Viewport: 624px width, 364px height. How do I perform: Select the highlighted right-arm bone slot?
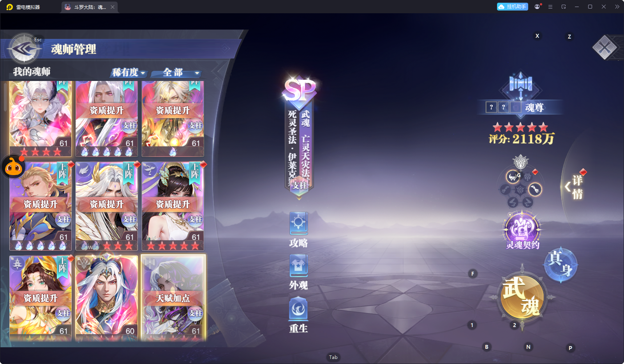pos(535,190)
